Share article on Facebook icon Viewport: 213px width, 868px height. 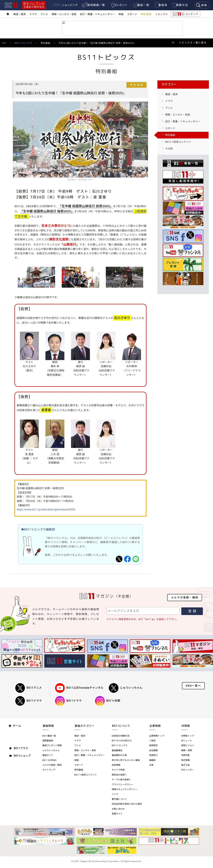click(127, 559)
